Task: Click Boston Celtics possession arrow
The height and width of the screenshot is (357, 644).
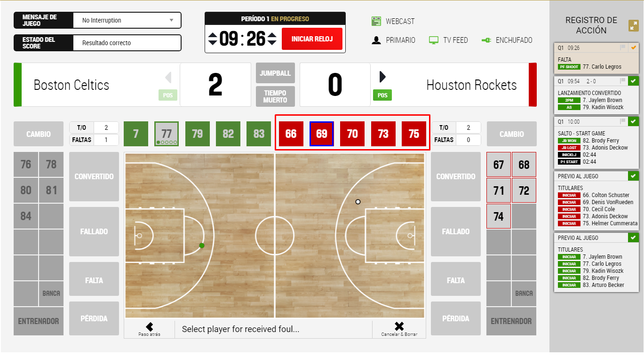Action: (168, 77)
